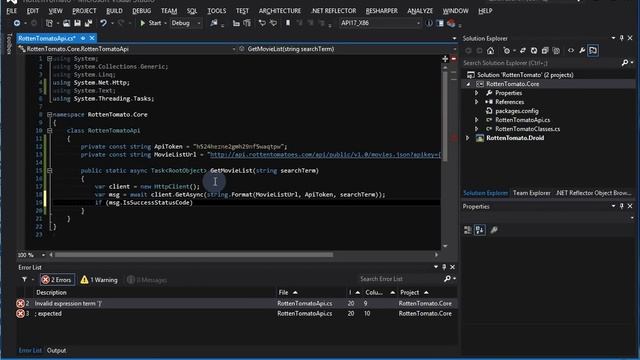The image size is (640, 360).
Task: Open the RESHARPER menu
Action: [382, 11]
